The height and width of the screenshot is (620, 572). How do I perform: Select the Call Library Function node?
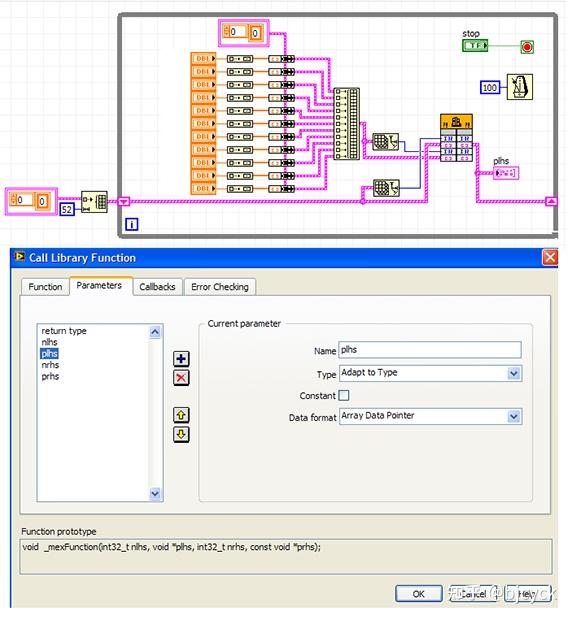coord(456,138)
